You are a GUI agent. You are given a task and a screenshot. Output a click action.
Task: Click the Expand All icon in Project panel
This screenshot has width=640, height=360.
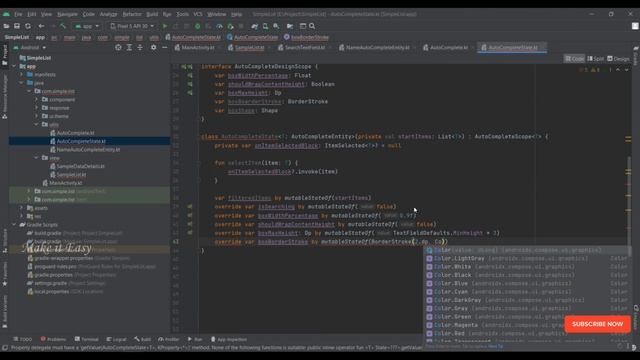(129, 47)
